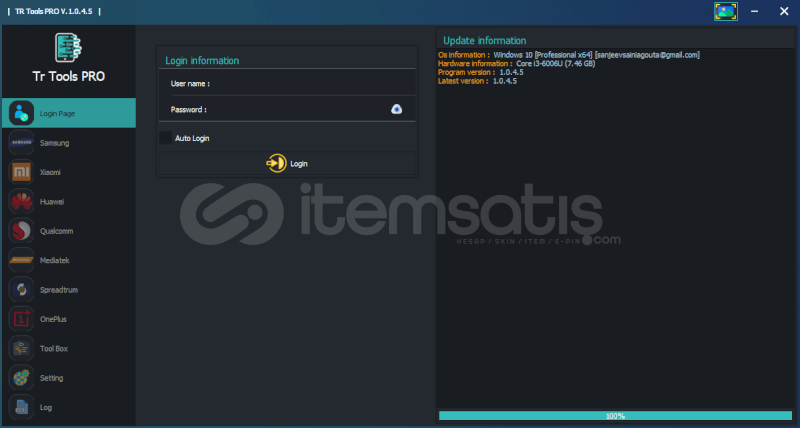The height and width of the screenshot is (428, 800).
Task: Open the Spreadtrum menu label
Action: [x=59, y=290]
